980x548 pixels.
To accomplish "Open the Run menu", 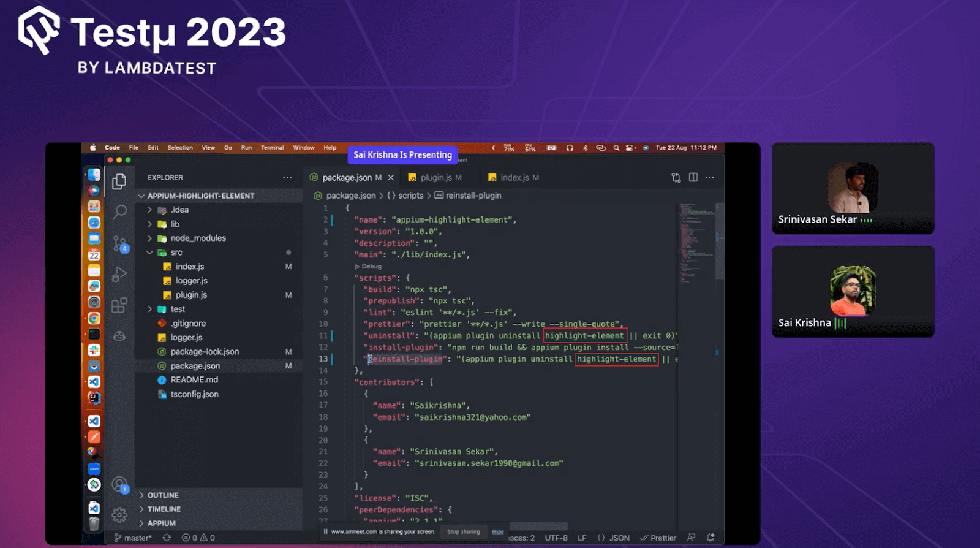I will click(246, 148).
